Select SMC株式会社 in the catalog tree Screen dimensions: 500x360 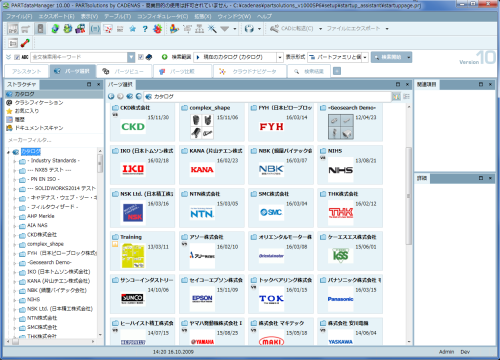[42, 327]
